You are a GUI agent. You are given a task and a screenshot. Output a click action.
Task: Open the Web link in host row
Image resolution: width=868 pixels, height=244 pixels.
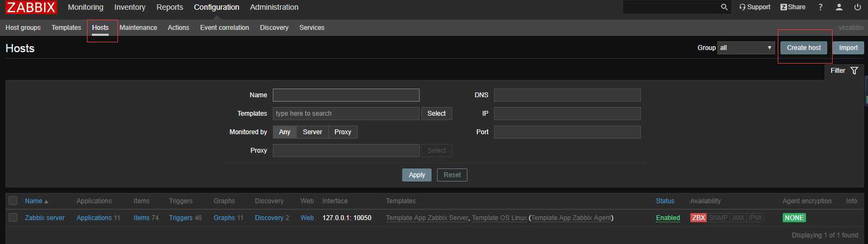tap(307, 218)
